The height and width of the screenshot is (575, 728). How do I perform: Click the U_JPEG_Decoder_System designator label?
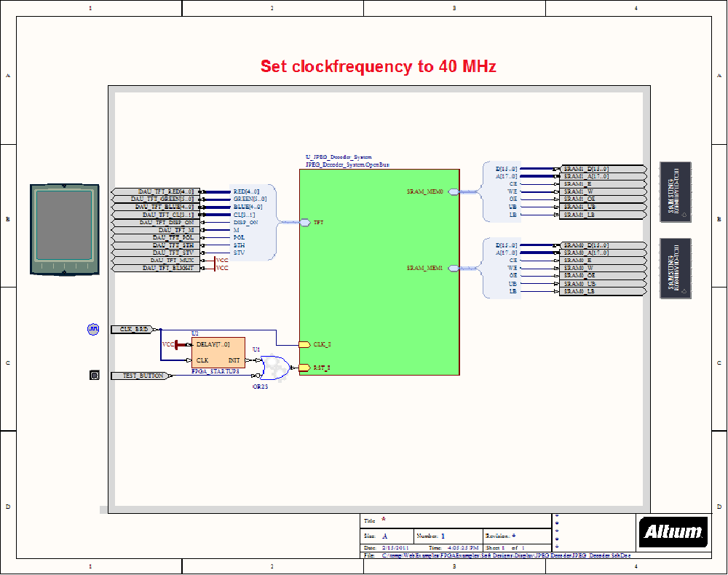339,157
